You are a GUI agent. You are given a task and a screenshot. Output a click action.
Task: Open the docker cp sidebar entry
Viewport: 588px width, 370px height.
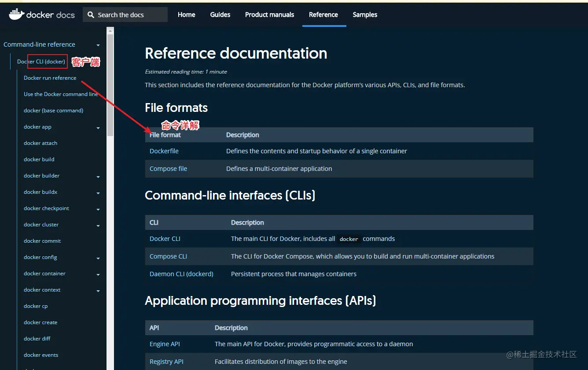[36, 306]
